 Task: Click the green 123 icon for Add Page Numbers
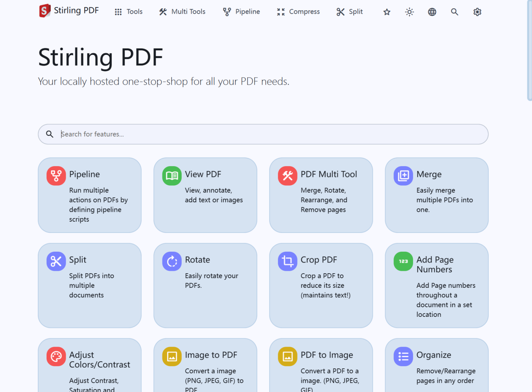click(x=403, y=261)
